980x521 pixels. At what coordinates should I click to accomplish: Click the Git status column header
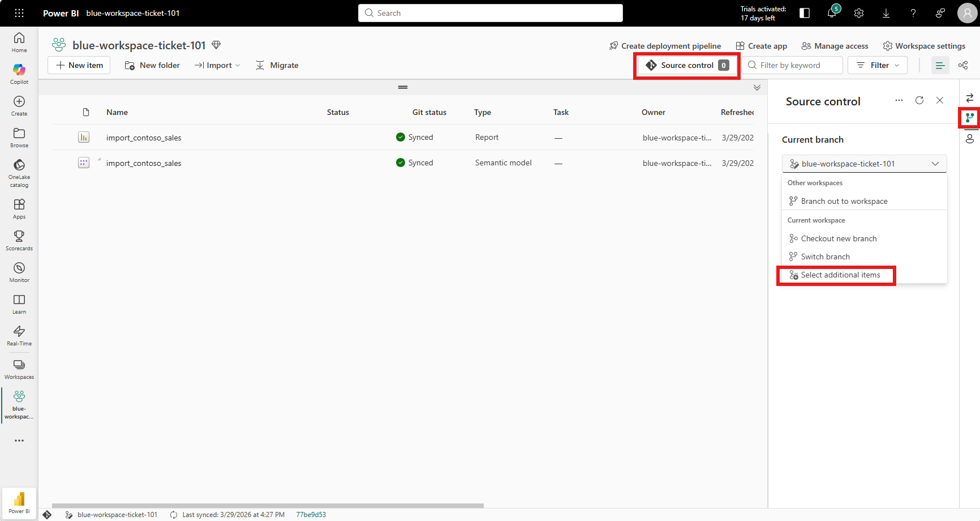(429, 112)
